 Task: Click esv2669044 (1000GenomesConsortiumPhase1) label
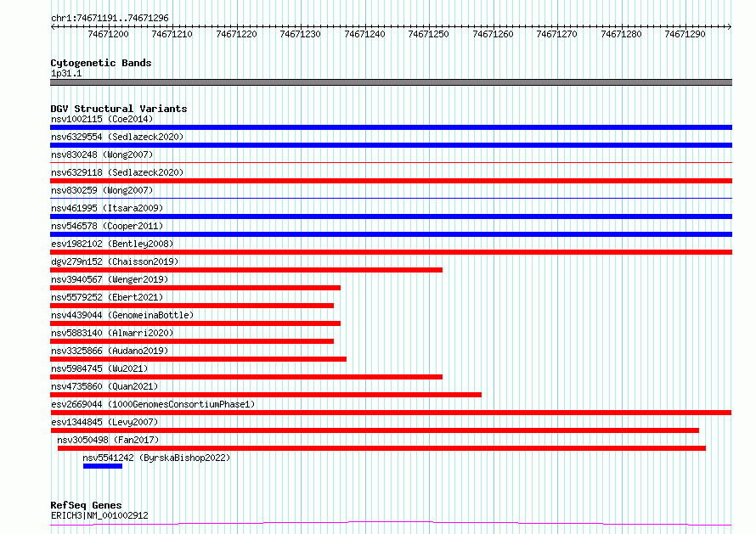point(153,404)
